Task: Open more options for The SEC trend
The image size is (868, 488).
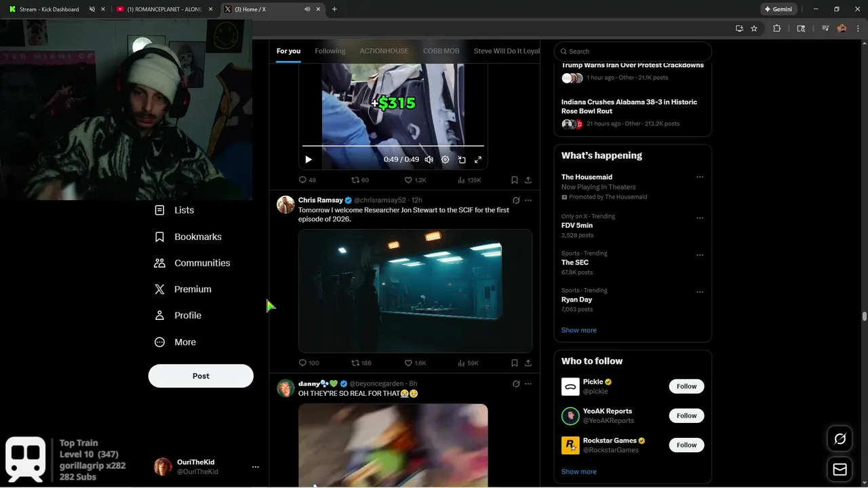Action: 700,255
